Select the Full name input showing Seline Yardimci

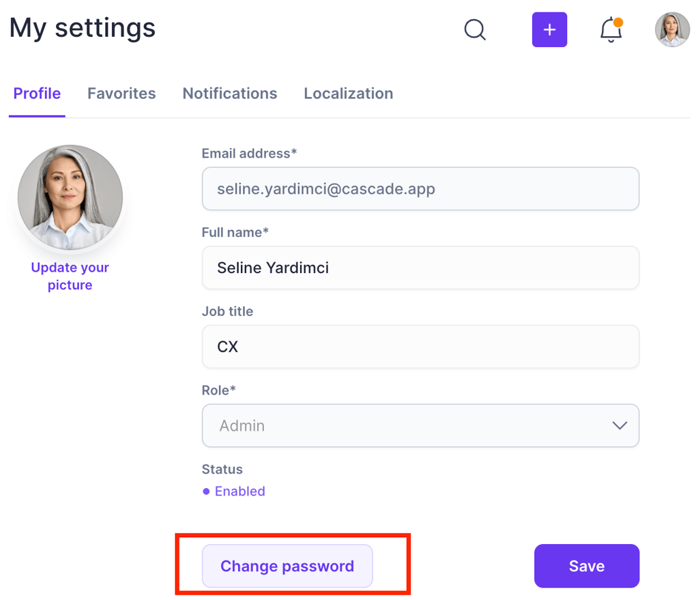point(420,268)
